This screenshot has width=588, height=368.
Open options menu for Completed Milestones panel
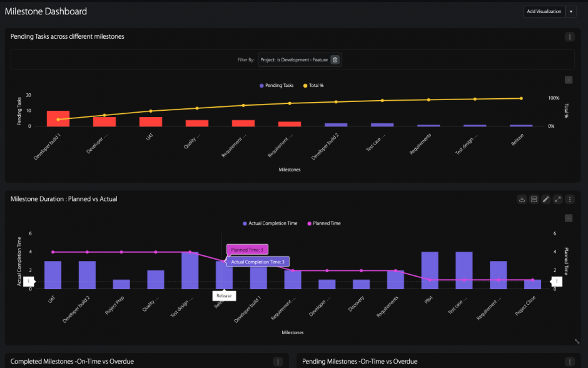point(277,361)
